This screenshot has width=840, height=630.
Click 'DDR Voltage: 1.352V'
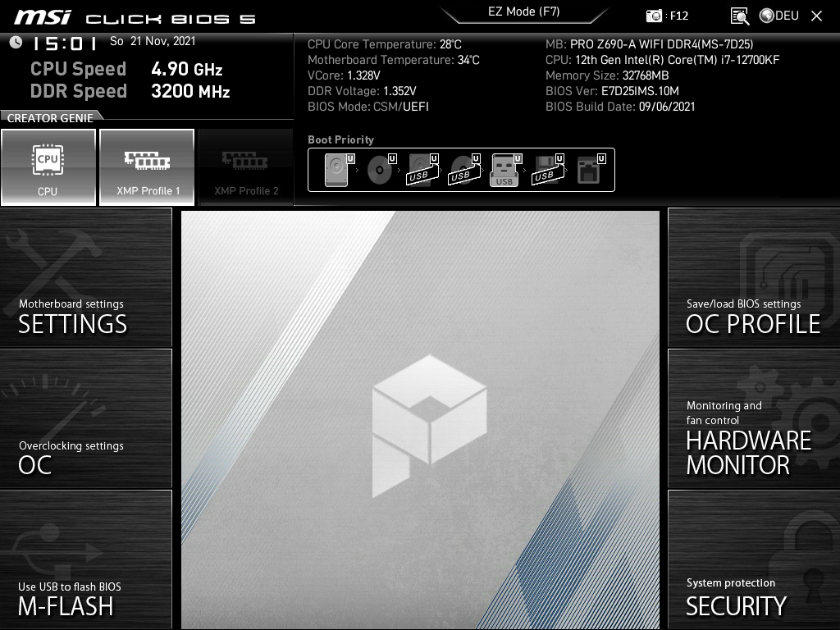362,91
